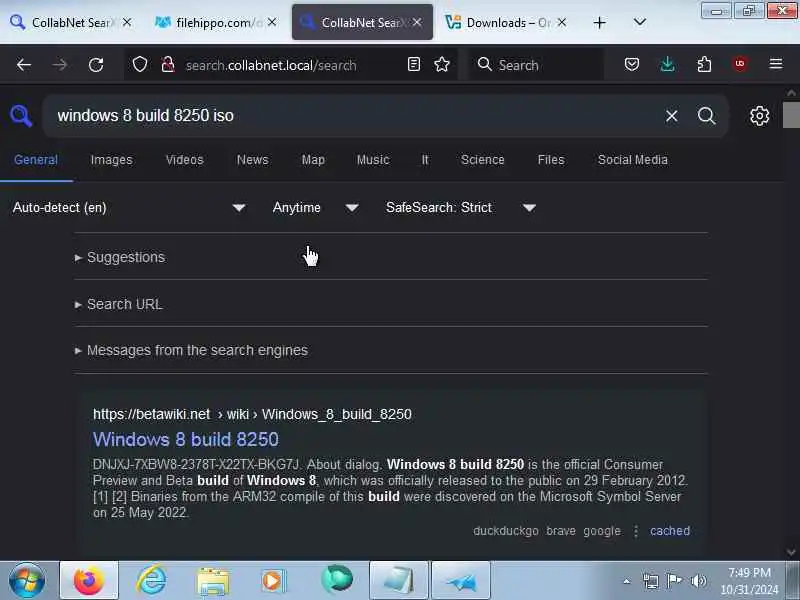Close the Downloads tab
Screen dimensions: 800x600
coord(562,22)
